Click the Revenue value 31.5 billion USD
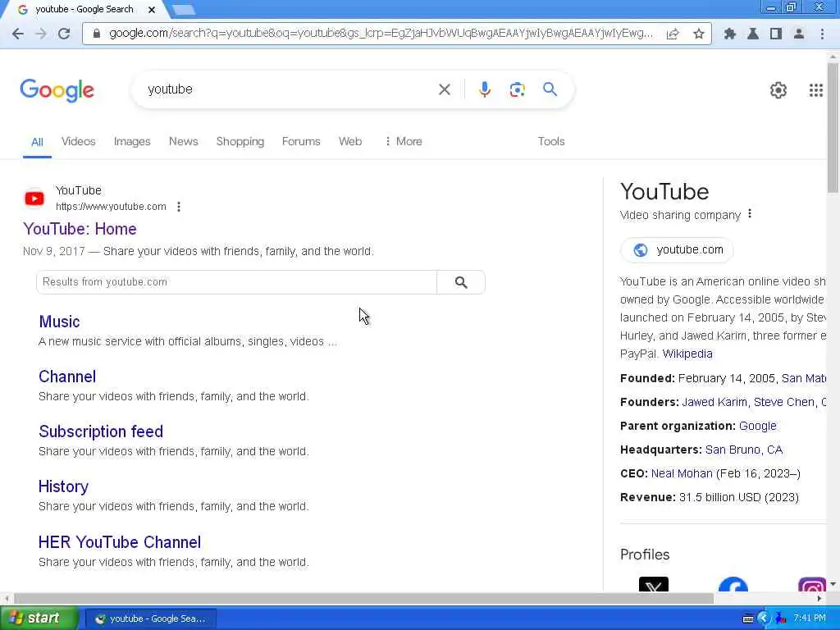Viewport: 840px width, 630px height. (x=739, y=497)
